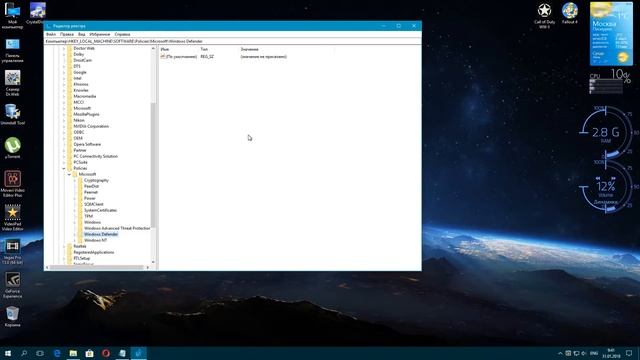The height and width of the screenshot is (360, 640).
Task: Open the Movavi Video Editor Plus icon
Action: [x=12, y=184]
